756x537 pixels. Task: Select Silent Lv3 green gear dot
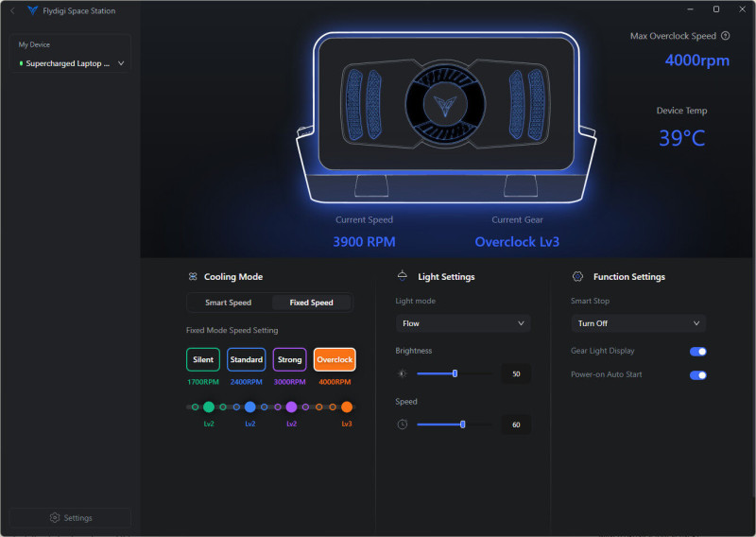223,407
